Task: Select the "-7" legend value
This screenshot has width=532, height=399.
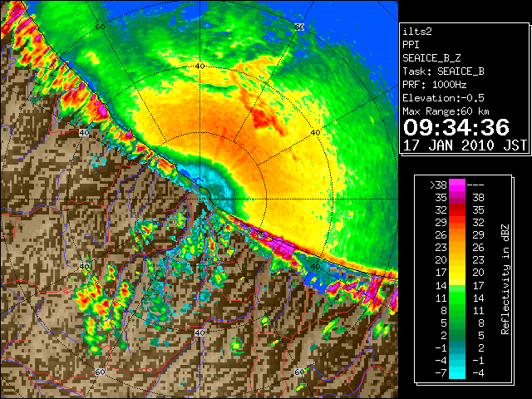Action: click(441, 372)
